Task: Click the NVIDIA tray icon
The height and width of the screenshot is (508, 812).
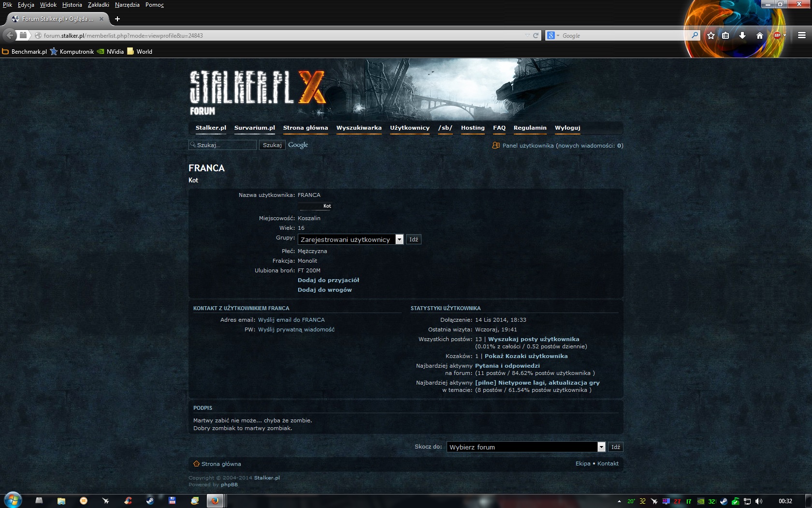Action: tap(701, 501)
